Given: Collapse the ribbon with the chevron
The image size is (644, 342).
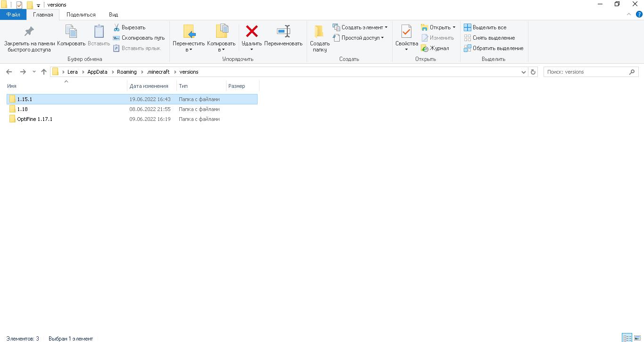Looking at the screenshot, I should (x=629, y=15).
